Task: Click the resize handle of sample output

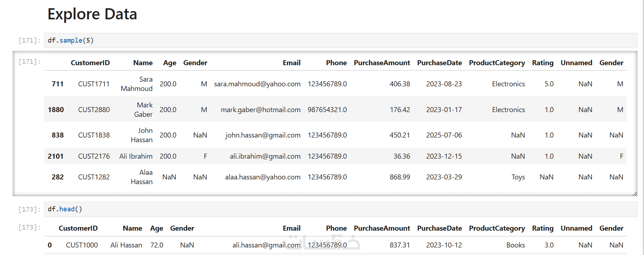Action: point(635,194)
